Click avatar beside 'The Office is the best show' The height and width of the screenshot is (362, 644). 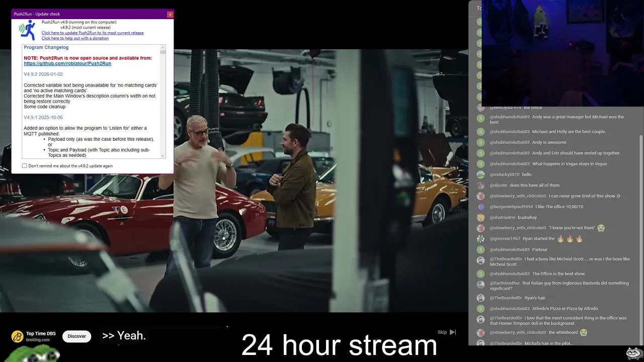click(x=480, y=274)
